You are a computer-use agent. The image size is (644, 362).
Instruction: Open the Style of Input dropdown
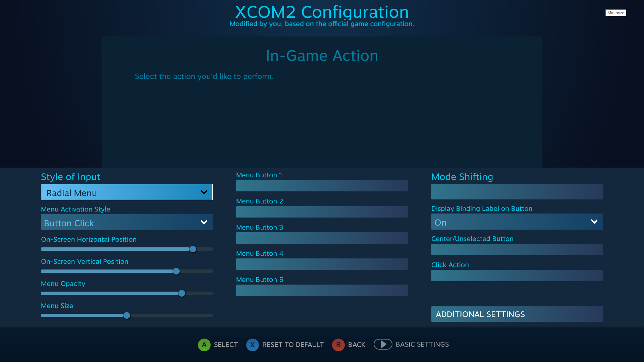pyautogui.click(x=127, y=192)
